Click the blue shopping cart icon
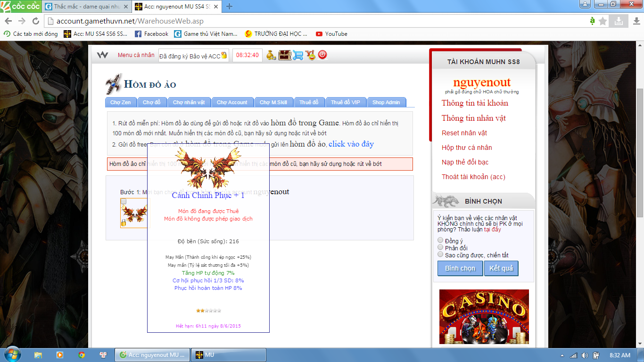The width and height of the screenshot is (644, 362). tap(297, 55)
